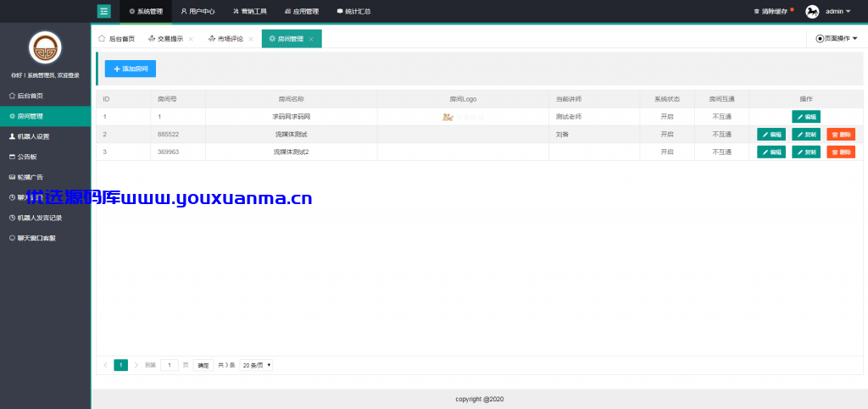
Task: Open 公告板 in the sidebar
Action: (x=46, y=157)
